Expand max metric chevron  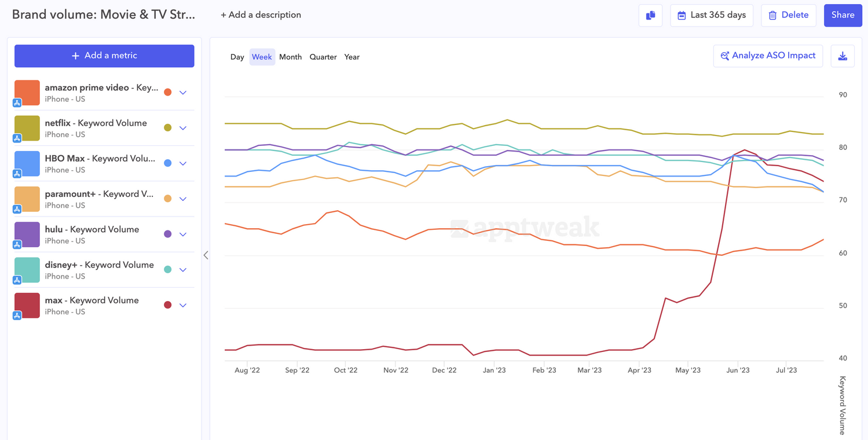coord(183,305)
